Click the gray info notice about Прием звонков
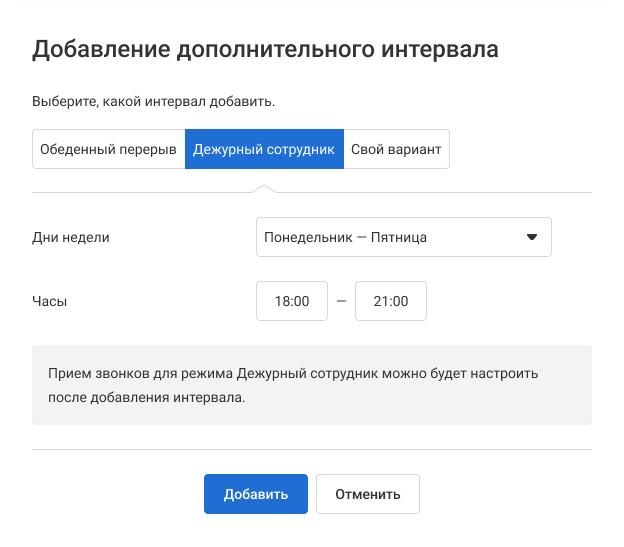 (311, 385)
